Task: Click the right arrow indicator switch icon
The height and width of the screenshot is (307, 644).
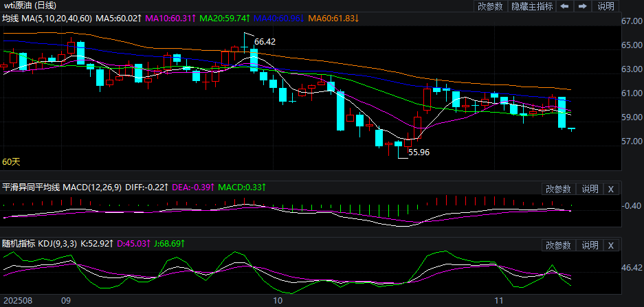Action: (582, 6)
